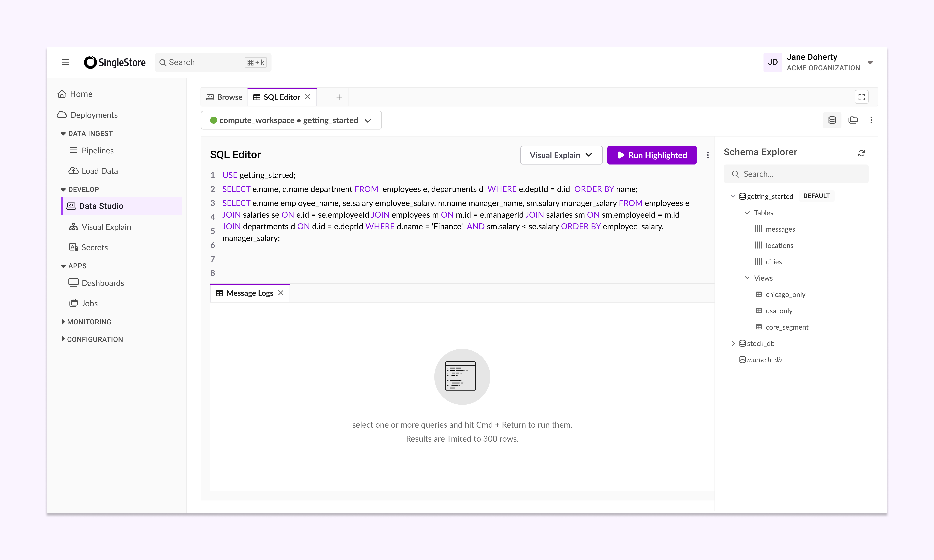Collapse the Tables tree node

click(747, 213)
